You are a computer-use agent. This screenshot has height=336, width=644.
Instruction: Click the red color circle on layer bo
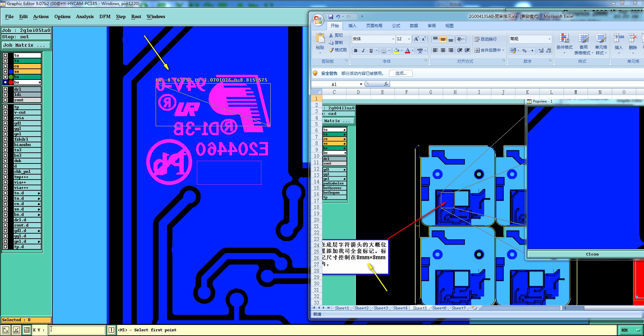[x=11, y=82]
